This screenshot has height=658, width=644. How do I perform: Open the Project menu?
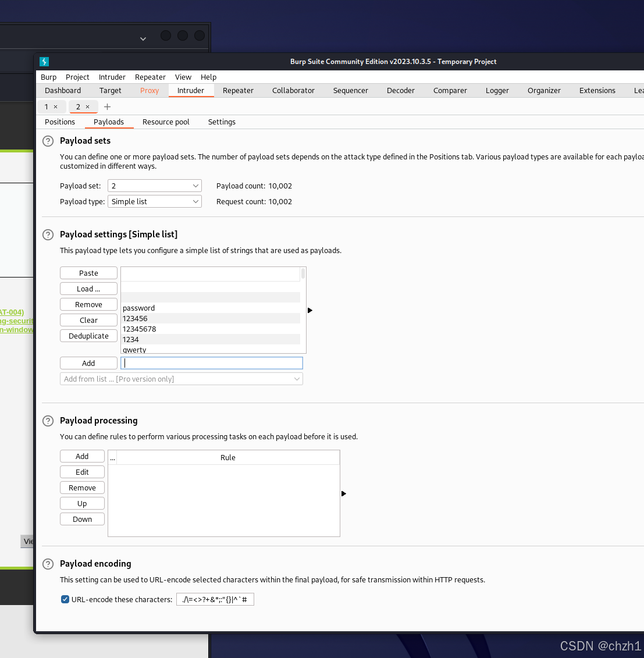pos(77,77)
